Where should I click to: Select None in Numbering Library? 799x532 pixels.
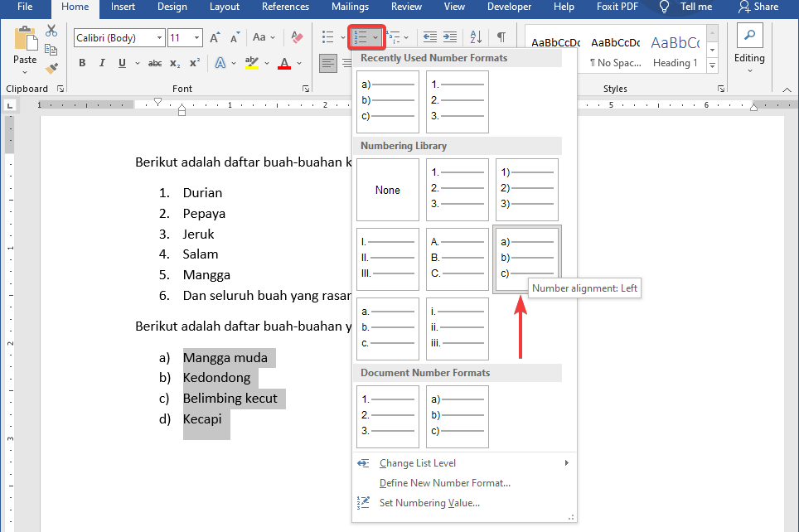(388, 190)
